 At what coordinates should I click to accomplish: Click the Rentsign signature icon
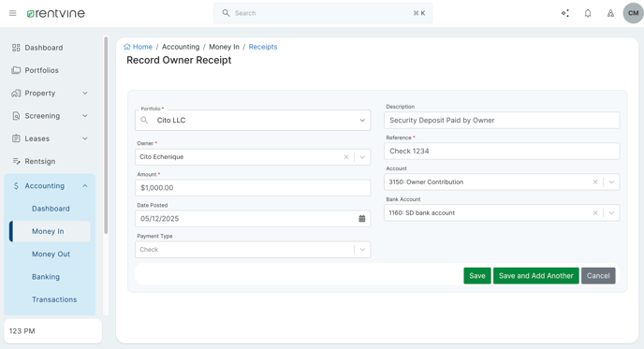[x=16, y=161]
